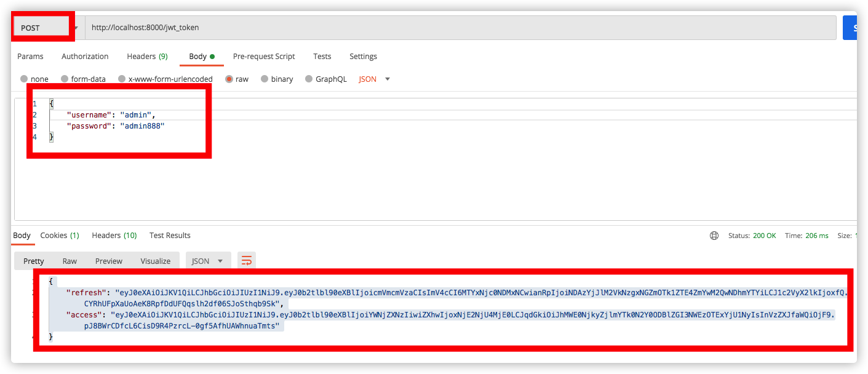868x374 pixels.
Task: Click the globe network icon near Status
Action: coord(714,236)
